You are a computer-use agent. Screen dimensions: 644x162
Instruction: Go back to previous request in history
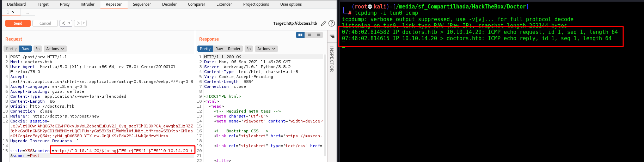coord(63,23)
